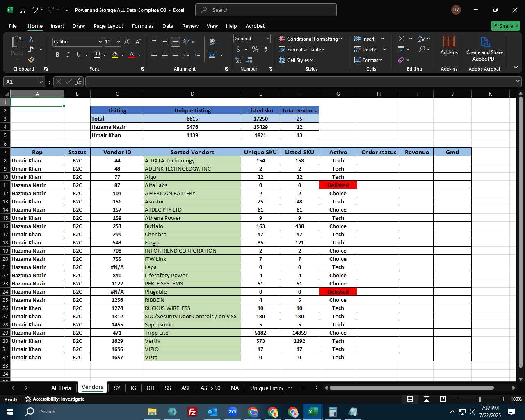Click the Font Color red swatch

[x=132, y=55]
